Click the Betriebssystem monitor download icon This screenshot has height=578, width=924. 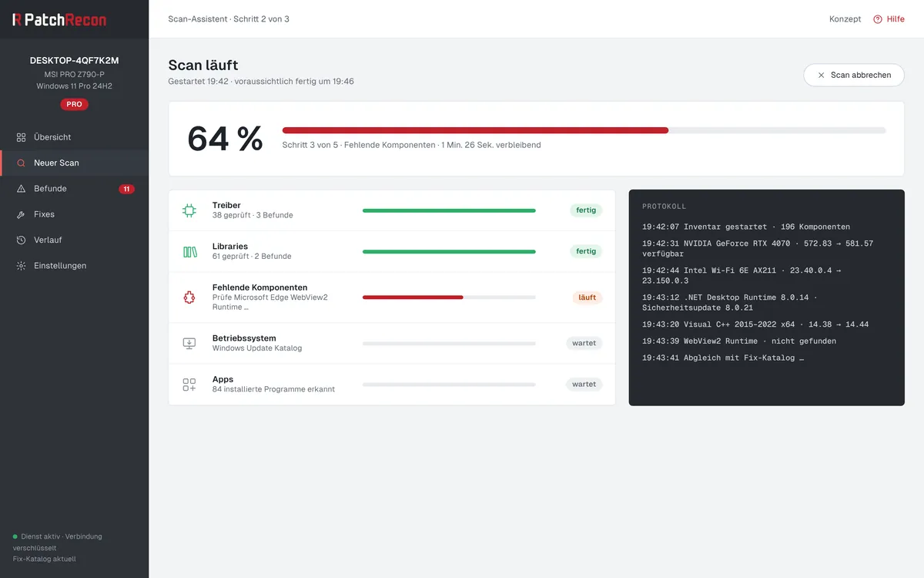click(x=189, y=343)
